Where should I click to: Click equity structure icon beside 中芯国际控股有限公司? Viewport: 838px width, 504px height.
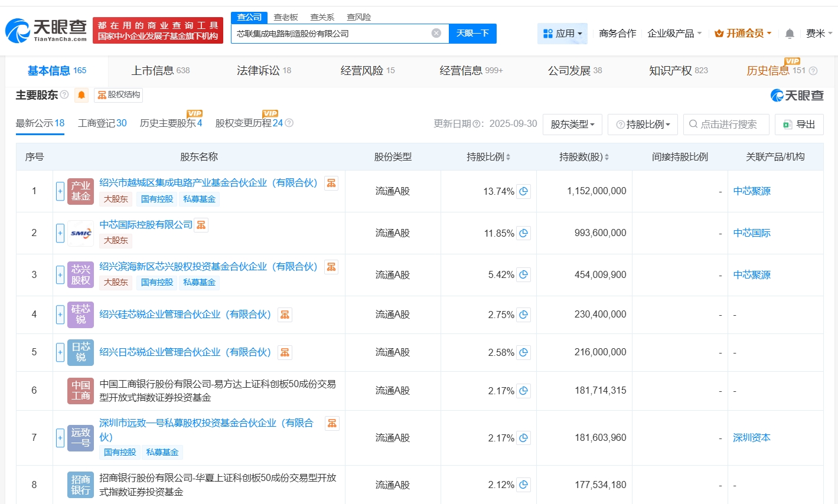click(201, 225)
